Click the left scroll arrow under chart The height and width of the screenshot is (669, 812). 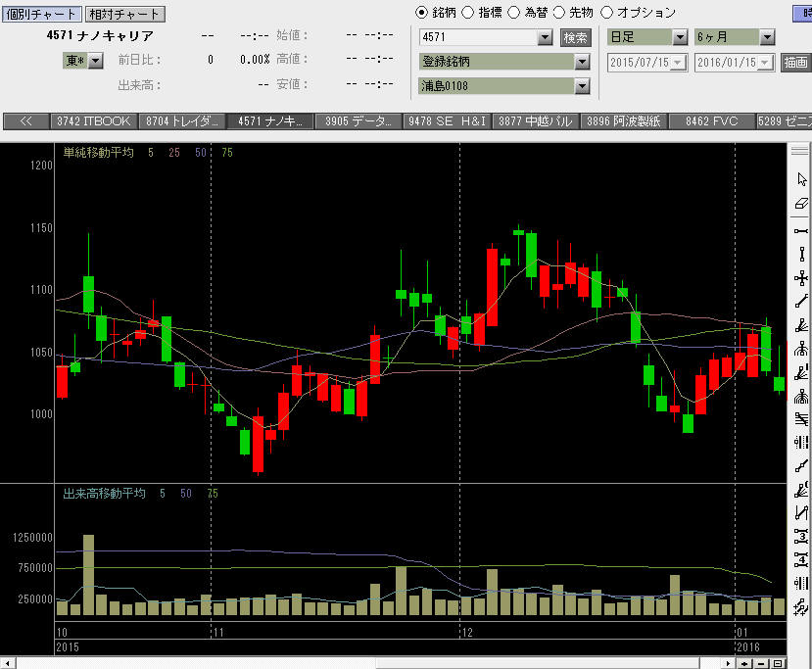[8, 663]
